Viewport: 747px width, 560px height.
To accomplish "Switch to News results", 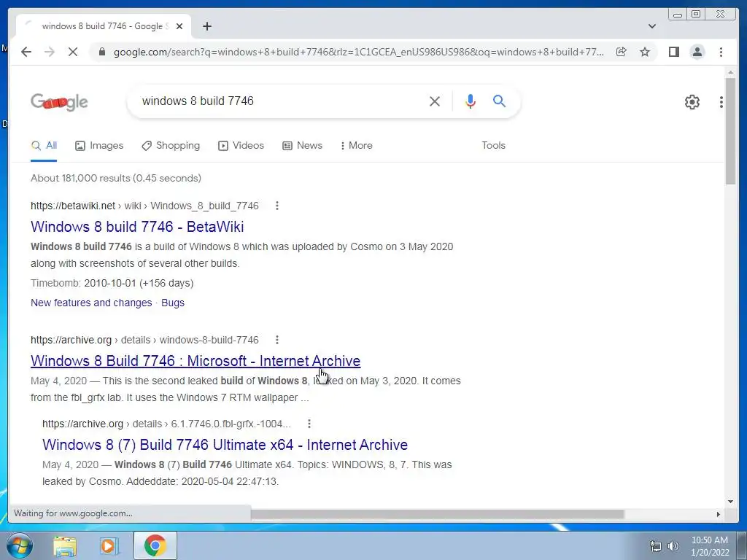I will (302, 146).
